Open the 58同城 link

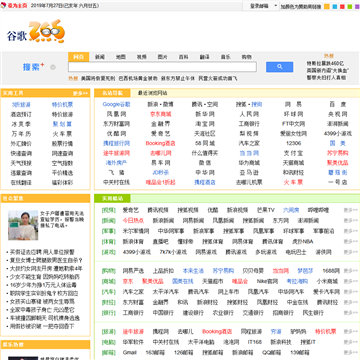tap(205, 143)
